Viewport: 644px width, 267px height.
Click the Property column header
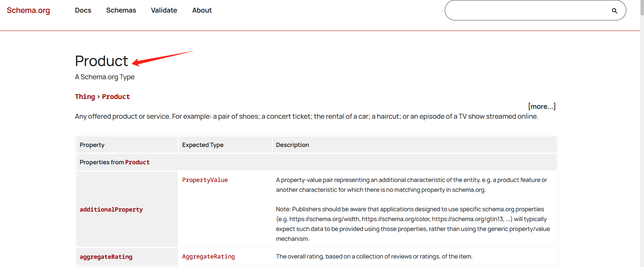[x=92, y=145]
